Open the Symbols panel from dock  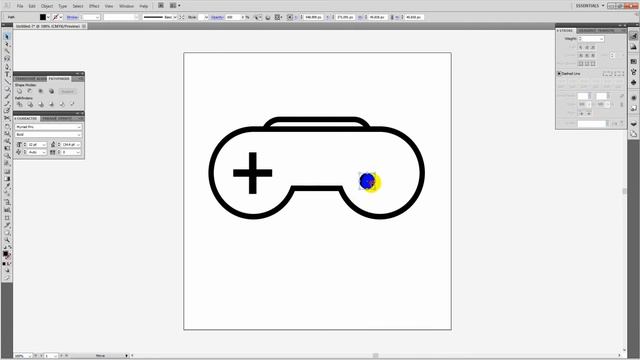tap(633, 82)
